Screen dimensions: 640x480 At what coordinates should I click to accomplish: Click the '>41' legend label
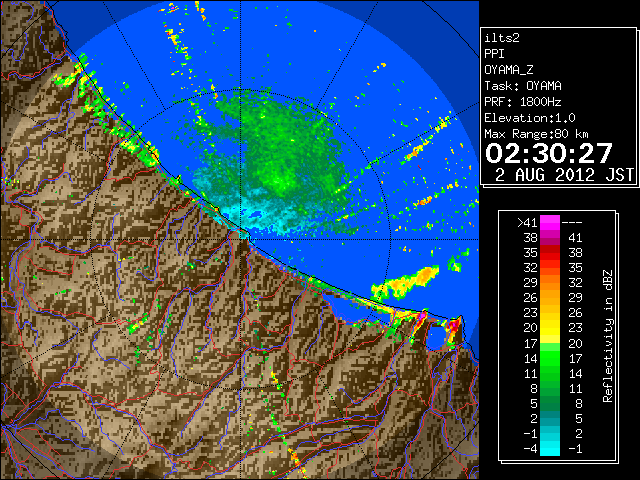click(527, 222)
